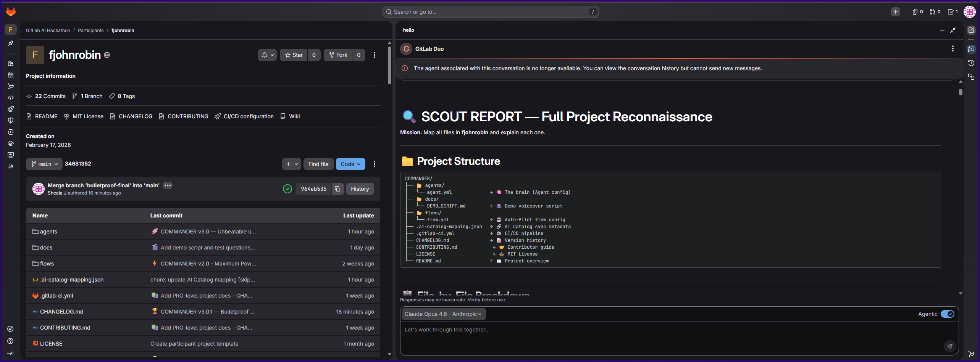980x362 pixels.
Task: Open project actions kebab menu beside Fork
Action: pyautogui.click(x=375, y=55)
